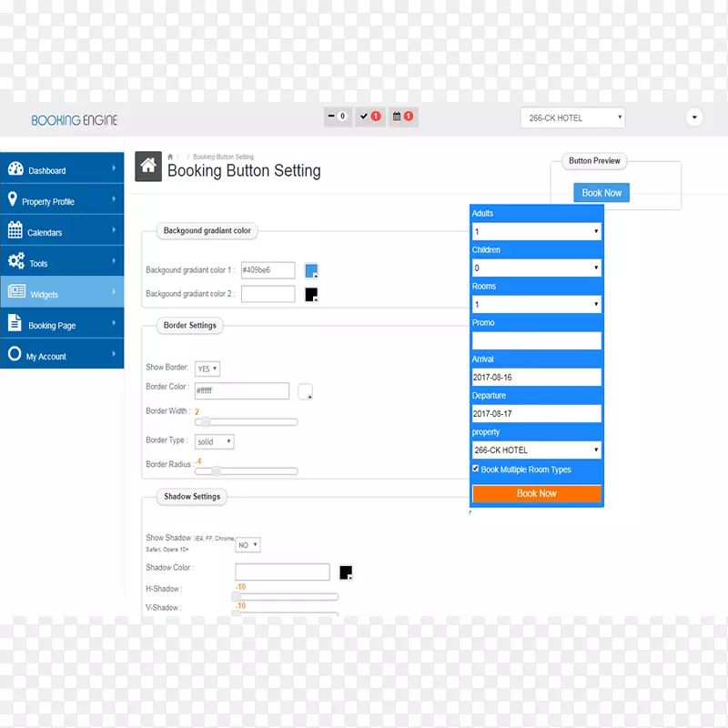The image size is (728, 728).
Task: Click the Promo input field
Action: point(536,340)
